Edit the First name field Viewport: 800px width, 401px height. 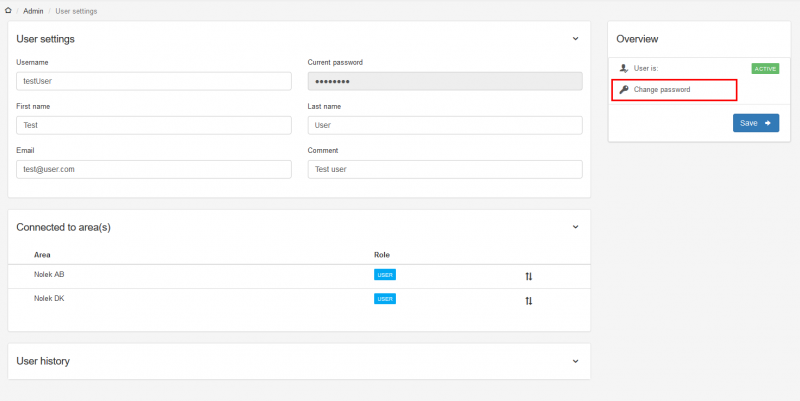154,125
